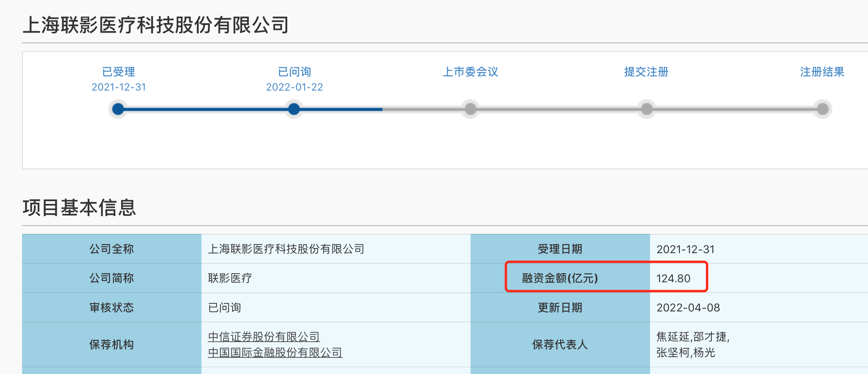Click the 注册结果 stage progress dot

pyautogui.click(x=822, y=109)
